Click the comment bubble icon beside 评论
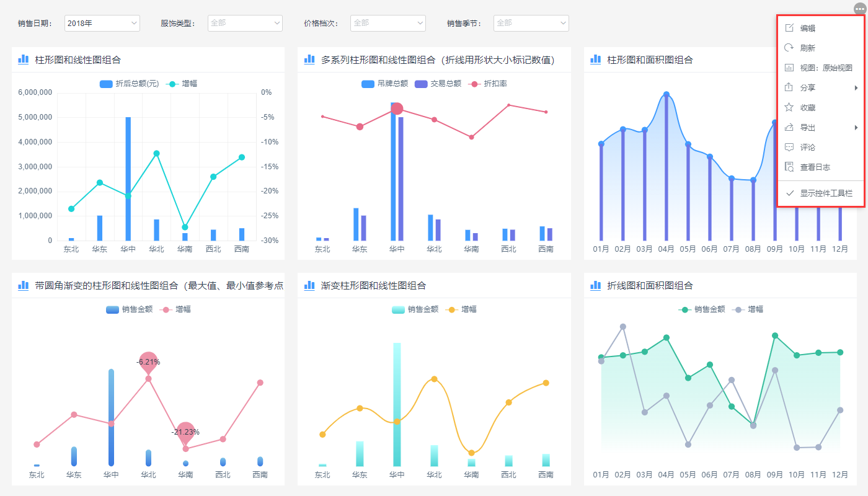The image size is (868, 496). pyautogui.click(x=789, y=147)
